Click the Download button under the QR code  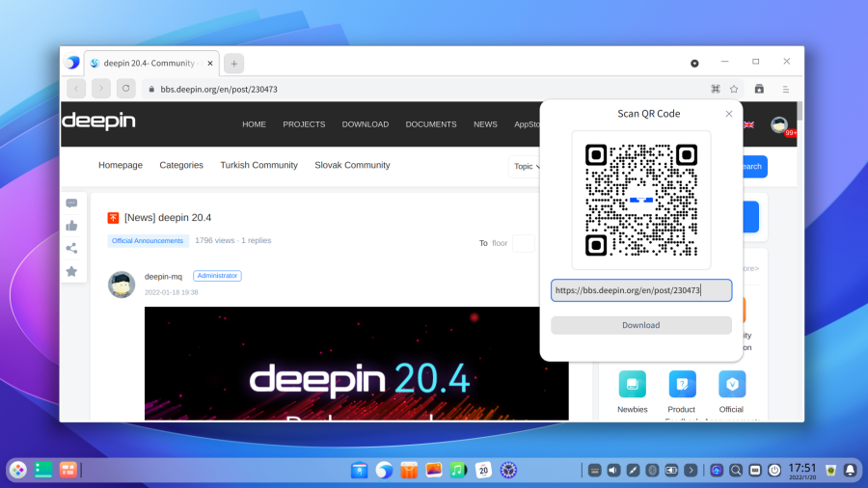point(641,325)
